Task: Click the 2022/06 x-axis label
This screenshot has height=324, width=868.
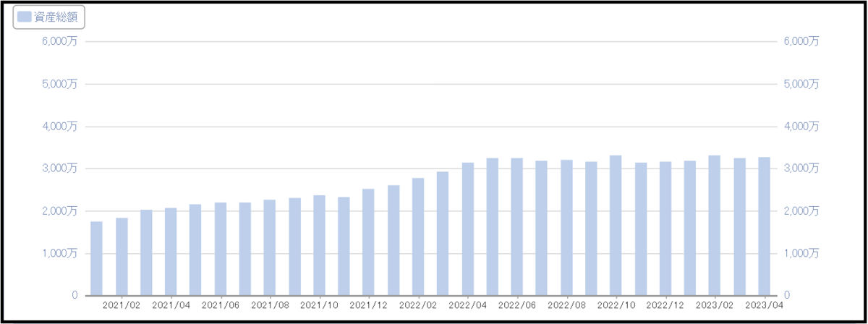Action: pyautogui.click(x=517, y=306)
